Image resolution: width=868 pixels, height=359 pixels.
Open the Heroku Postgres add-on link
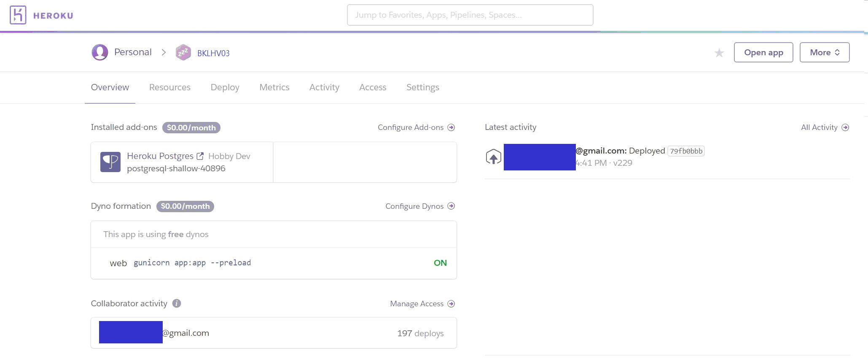coord(160,156)
